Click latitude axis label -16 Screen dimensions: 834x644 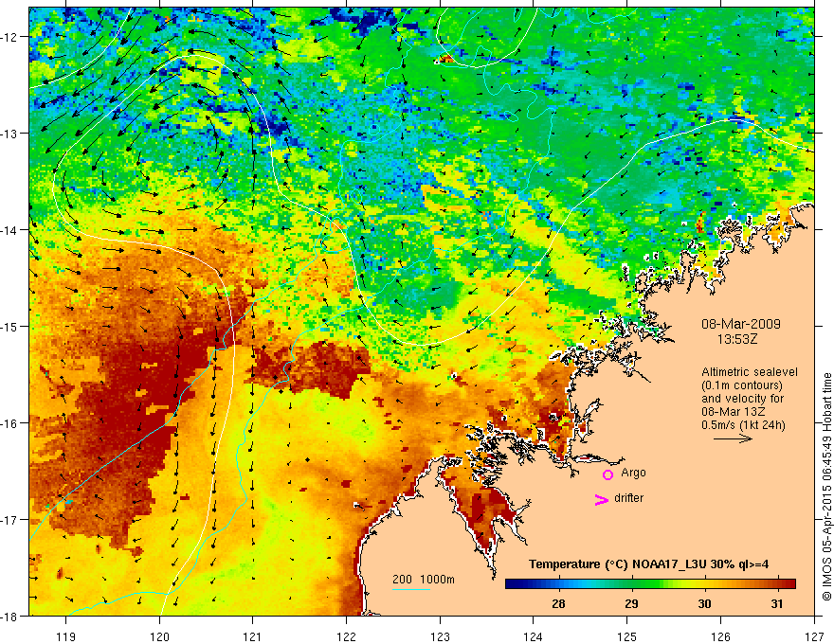pos(9,423)
